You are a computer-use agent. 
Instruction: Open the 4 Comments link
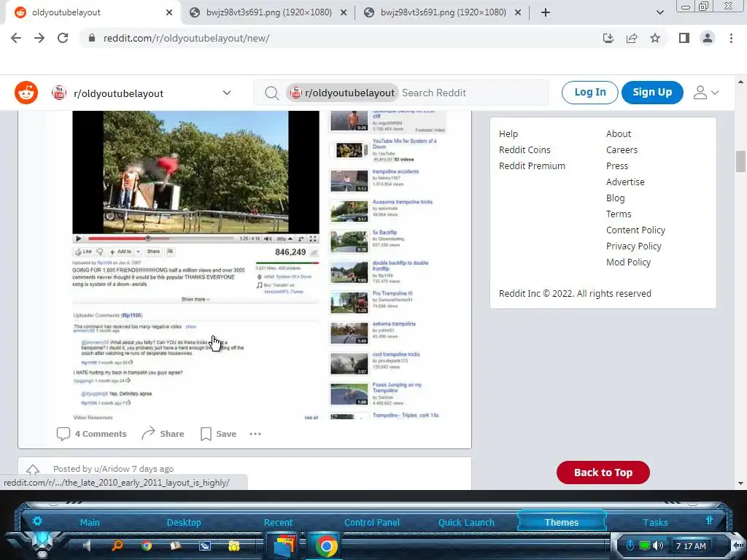91,434
